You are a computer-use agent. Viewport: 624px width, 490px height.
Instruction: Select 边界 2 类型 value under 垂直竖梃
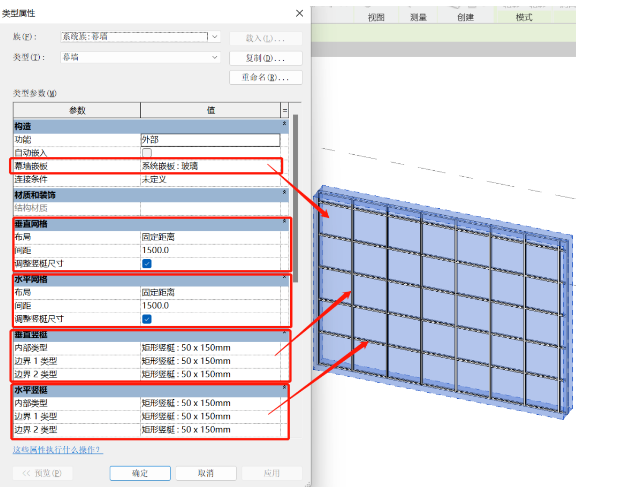(210, 374)
